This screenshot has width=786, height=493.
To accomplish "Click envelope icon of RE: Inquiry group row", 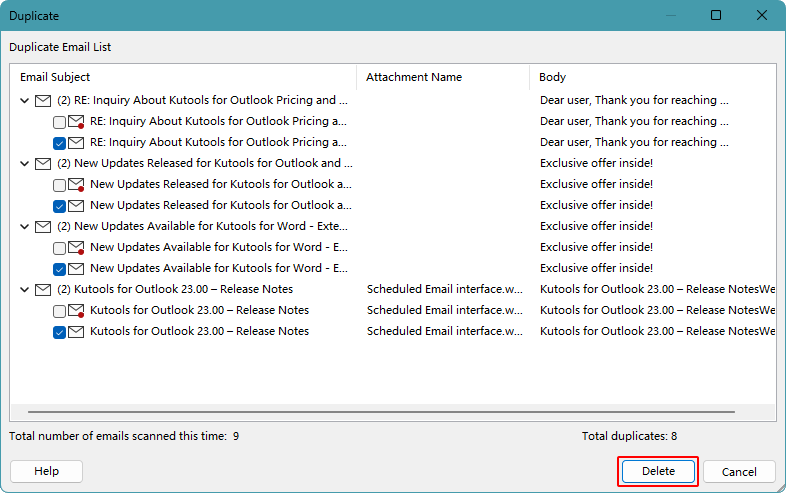I will pos(43,101).
